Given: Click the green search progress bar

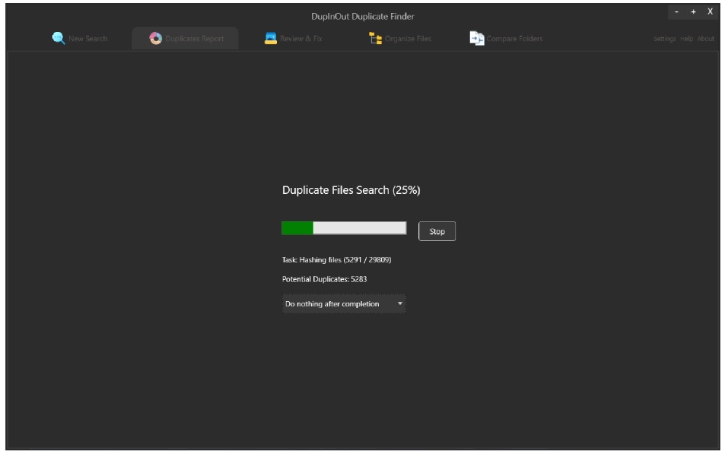Looking at the screenshot, I should (344, 228).
